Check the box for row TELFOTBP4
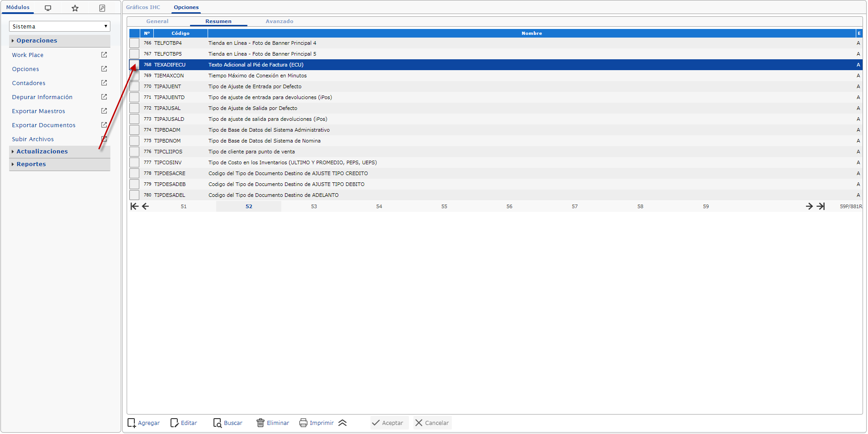 (134, 43)
